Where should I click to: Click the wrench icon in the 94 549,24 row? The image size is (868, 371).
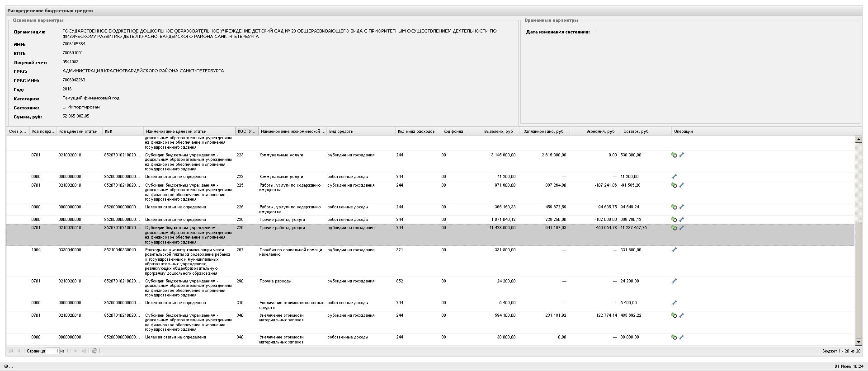click(x=682, y=207)
